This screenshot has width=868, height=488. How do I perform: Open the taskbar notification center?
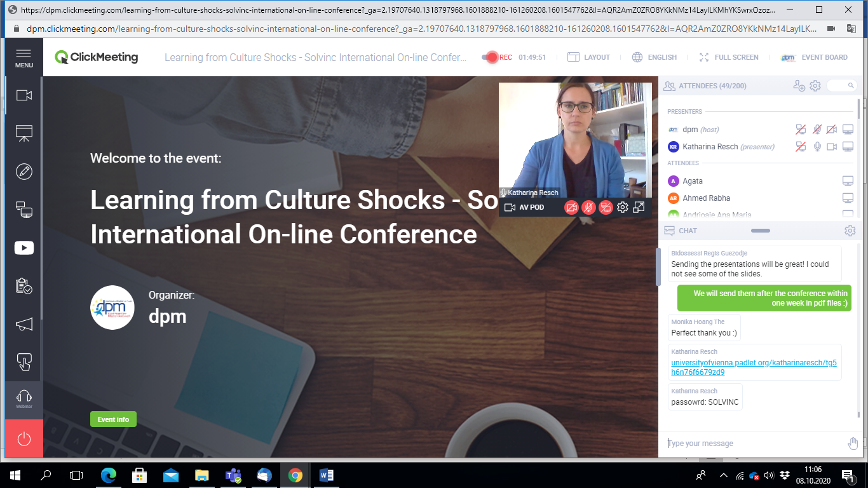point(848,475)
